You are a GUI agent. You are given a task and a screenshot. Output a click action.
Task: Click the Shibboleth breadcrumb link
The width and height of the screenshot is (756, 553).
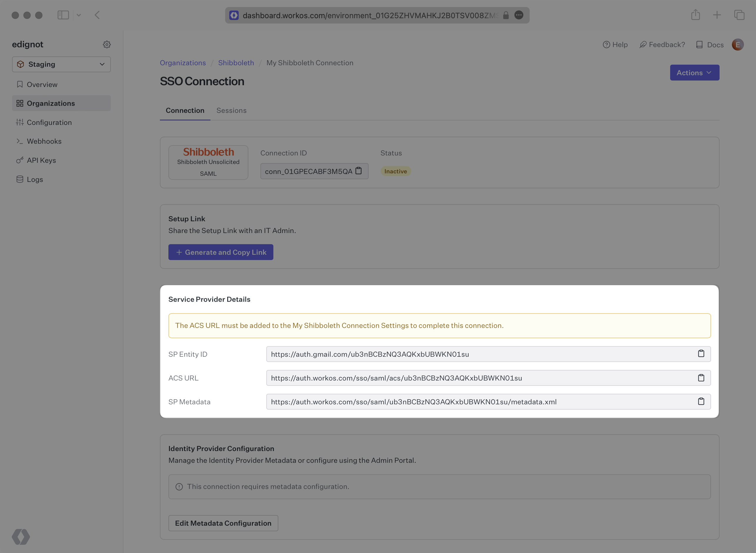[x=236, y=63]
